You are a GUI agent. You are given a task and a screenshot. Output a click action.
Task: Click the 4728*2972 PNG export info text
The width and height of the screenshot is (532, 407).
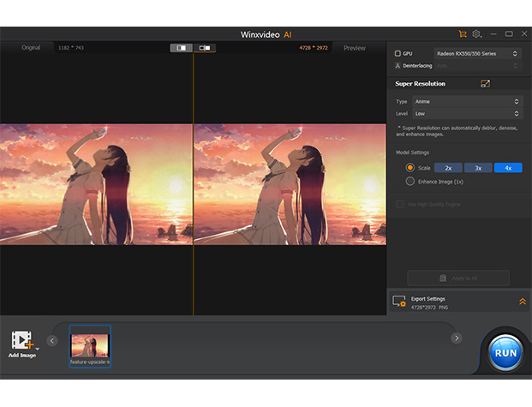pos(429,308)
